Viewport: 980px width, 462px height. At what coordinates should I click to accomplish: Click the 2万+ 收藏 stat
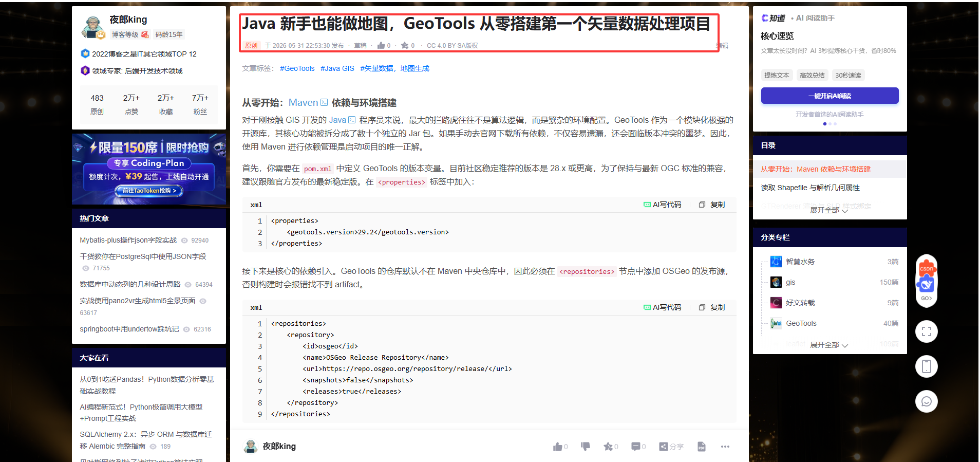[166, 104]
